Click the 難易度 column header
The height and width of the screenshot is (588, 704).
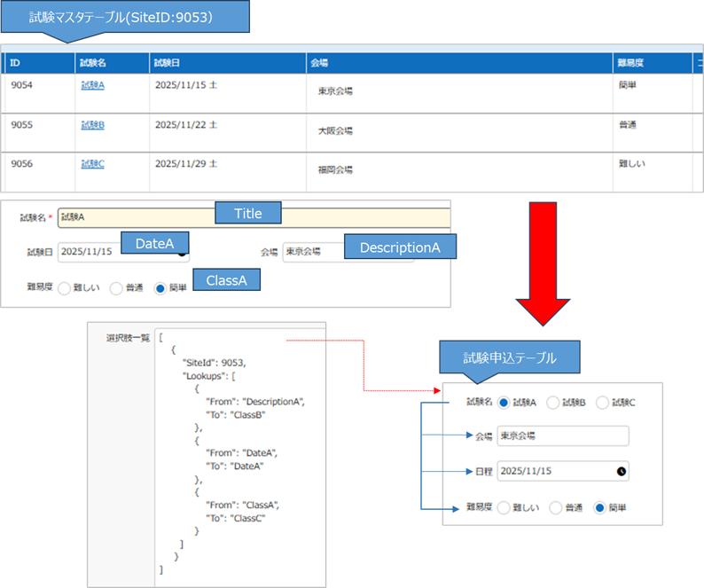click(630, 64)
